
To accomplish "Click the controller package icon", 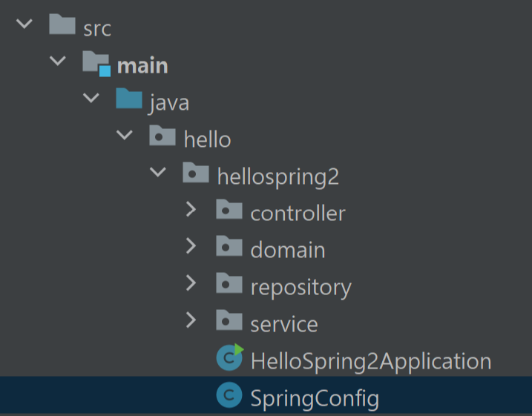I will pyautogui.click(x=229, y=209).
